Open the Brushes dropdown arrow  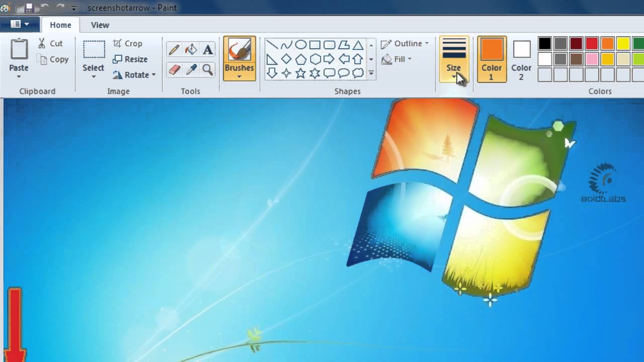click(239, 76)
